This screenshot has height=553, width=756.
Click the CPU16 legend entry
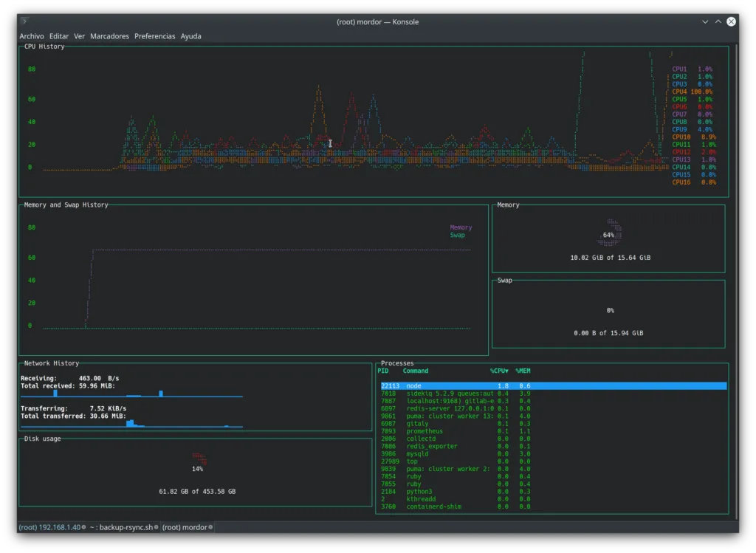pos(694,182)
